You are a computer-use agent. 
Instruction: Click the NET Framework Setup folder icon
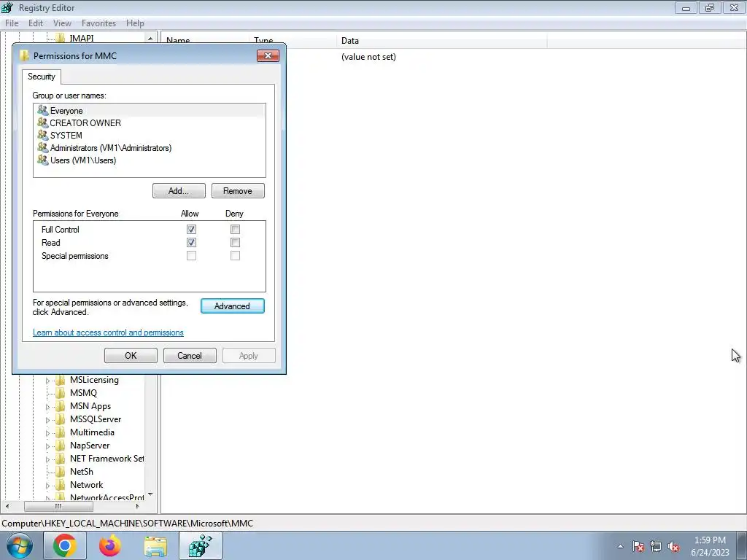pyautogui.click(x=60, y=459)
